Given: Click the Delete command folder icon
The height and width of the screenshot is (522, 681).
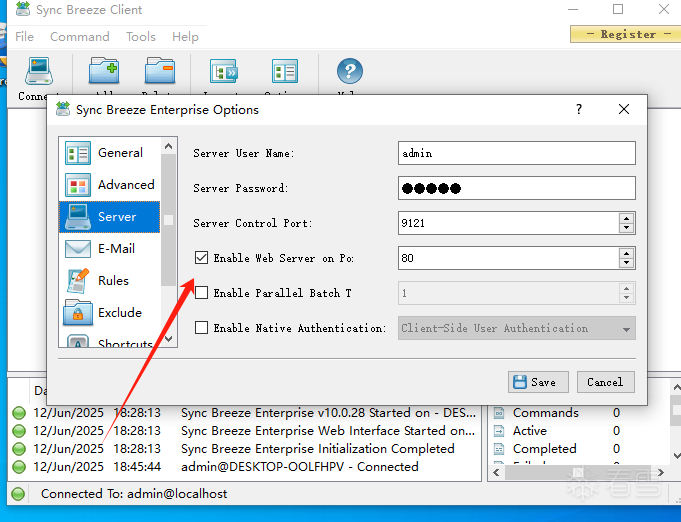Looking at the screenshot, I should coord(160,70).
